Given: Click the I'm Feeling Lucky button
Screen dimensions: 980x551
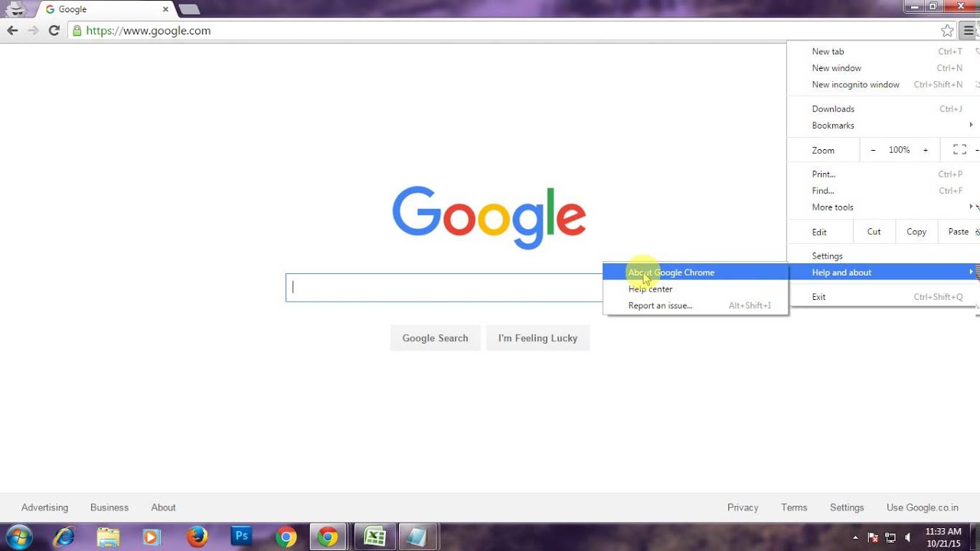Looking at the screenshot, I should pos(537,338).
